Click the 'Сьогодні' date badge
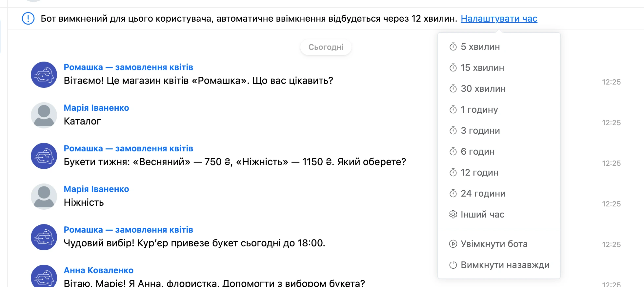Image resolution: width=644 pixels, height=287 pixels. 326,47
